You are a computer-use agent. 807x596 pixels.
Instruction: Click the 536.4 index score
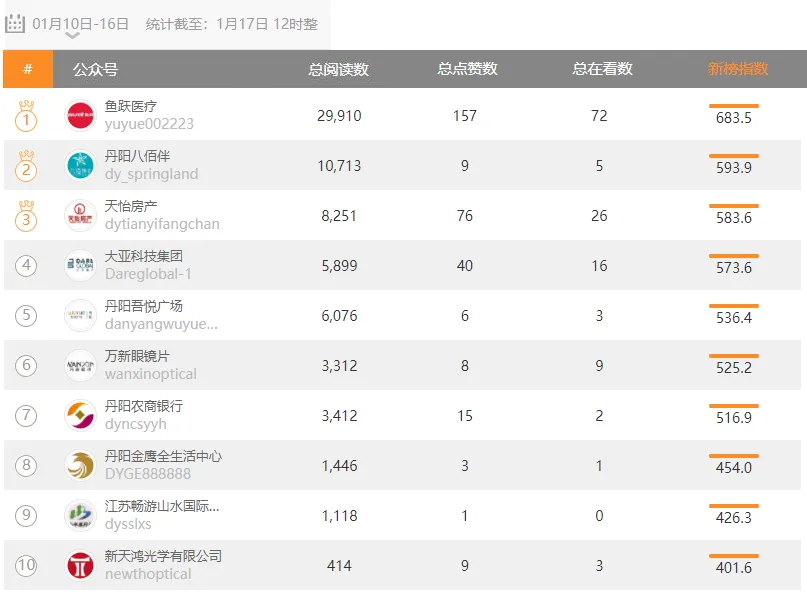tap(733, 318)
